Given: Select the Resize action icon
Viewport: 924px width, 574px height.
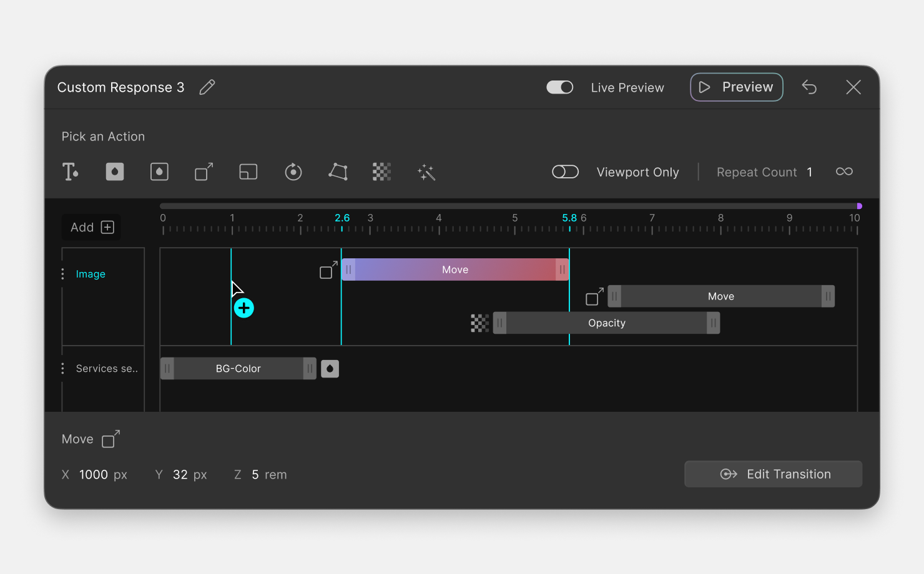Looking at the screenshot, I should [x=248, y=172].
